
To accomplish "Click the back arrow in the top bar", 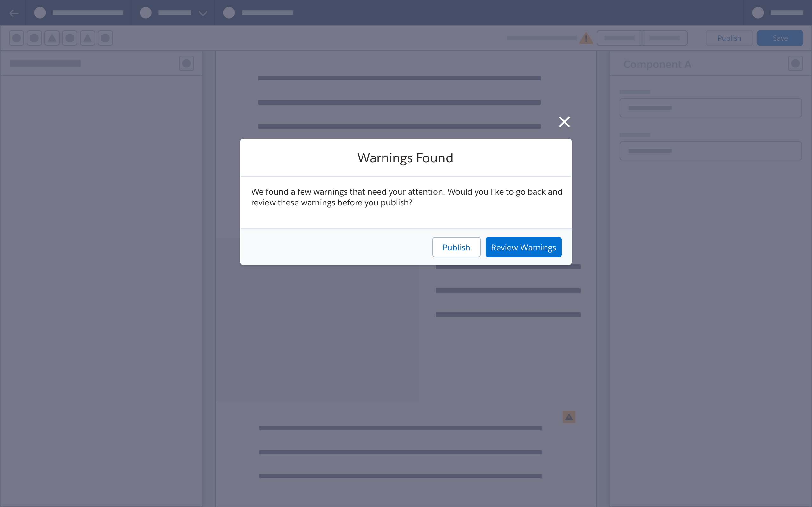I will 14,13.
